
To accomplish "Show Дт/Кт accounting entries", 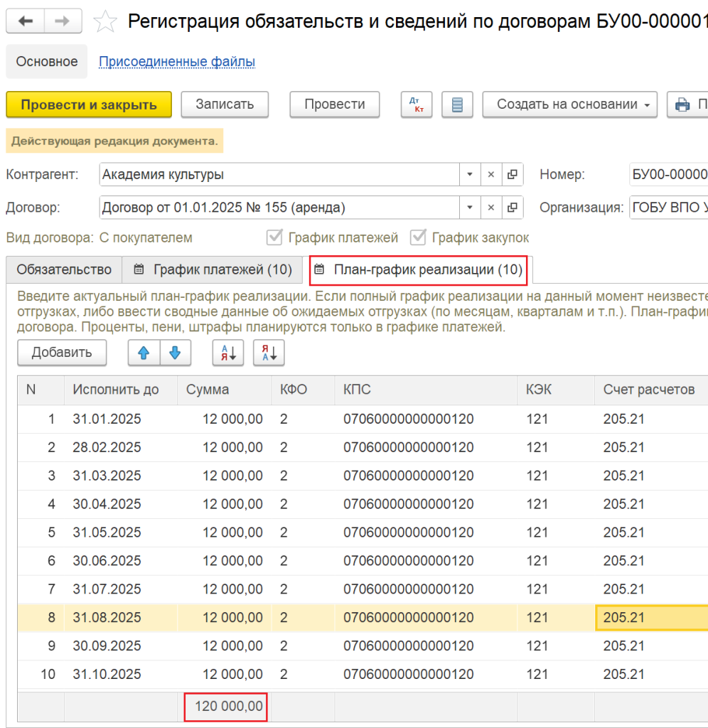I will [x=417, y=105].
